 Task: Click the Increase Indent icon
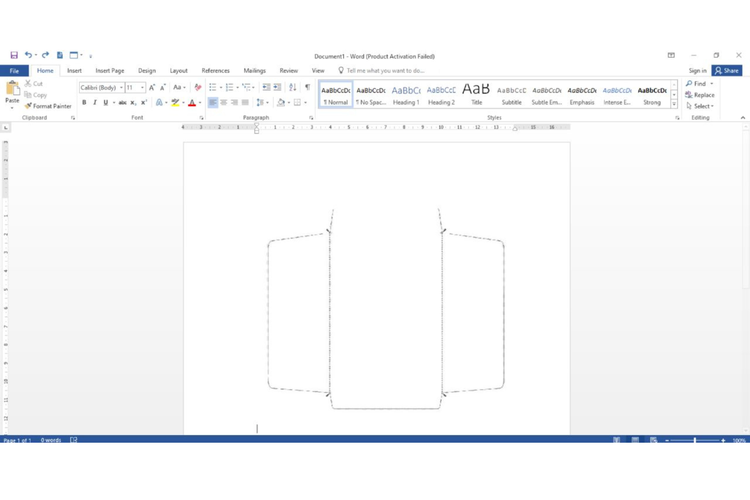pos(278,88)
